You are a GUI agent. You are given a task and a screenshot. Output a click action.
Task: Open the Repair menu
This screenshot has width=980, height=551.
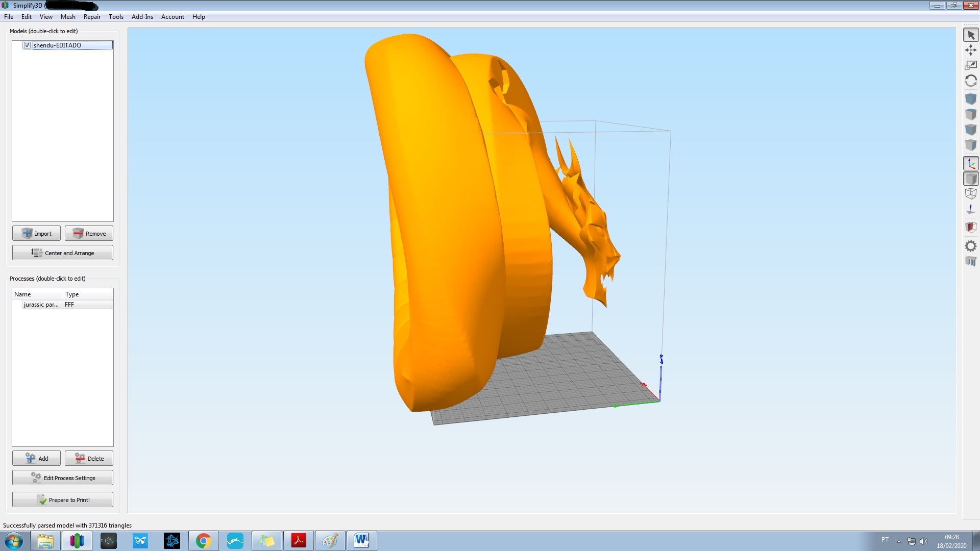coord(92,16)
